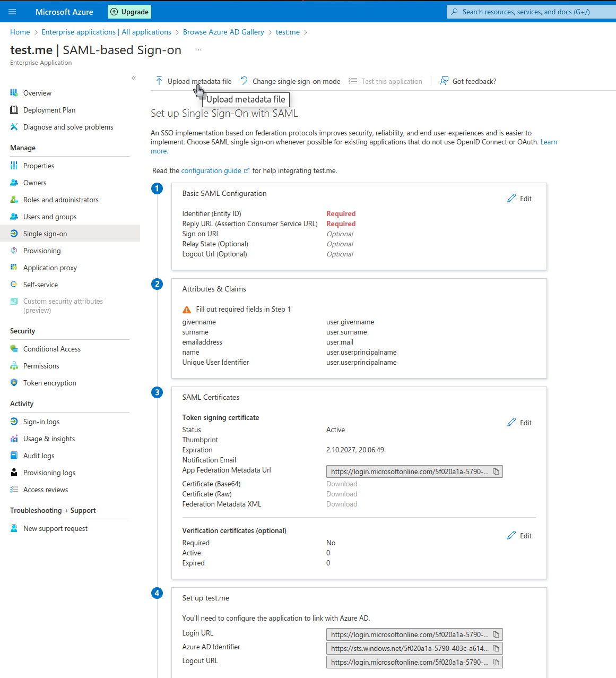Click Users and groups icon
Viewport: 616px width, 678px height.
coord(14,217)
